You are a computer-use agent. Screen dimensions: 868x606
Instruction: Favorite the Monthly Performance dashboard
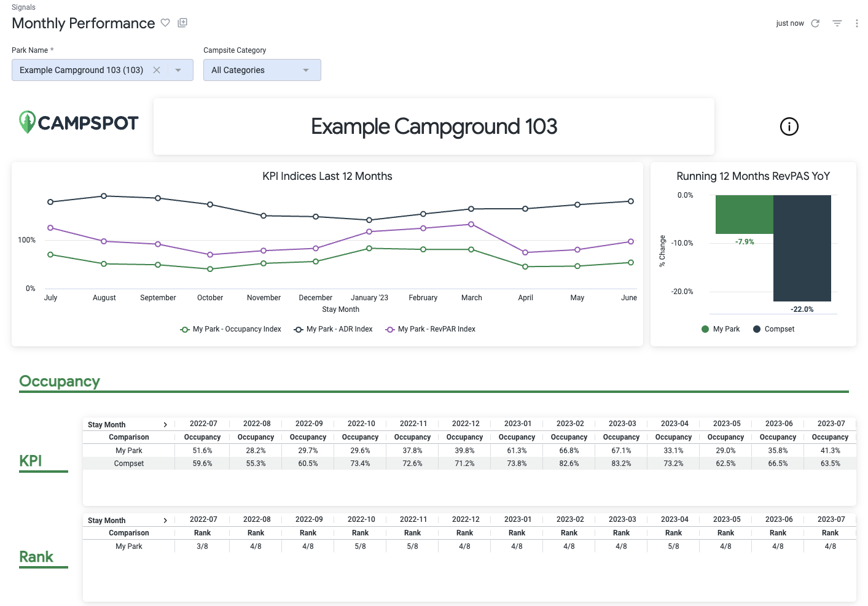[x=165, y=23]
